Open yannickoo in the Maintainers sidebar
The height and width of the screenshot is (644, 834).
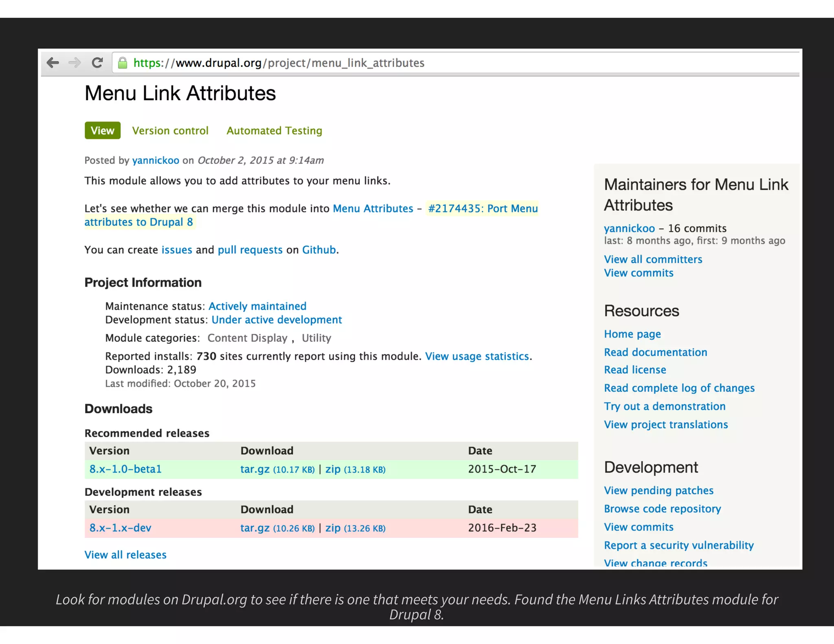tap(629, 228)
